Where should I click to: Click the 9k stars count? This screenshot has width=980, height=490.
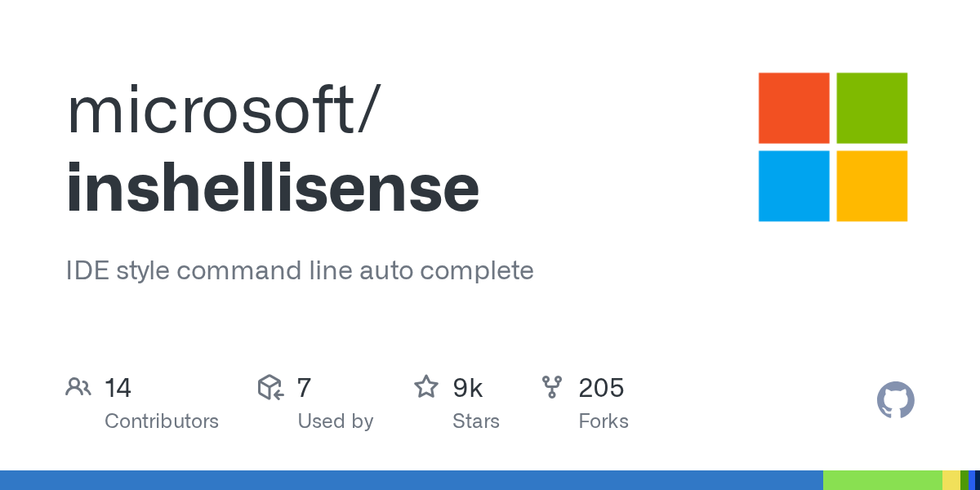[x=467, y=388]
